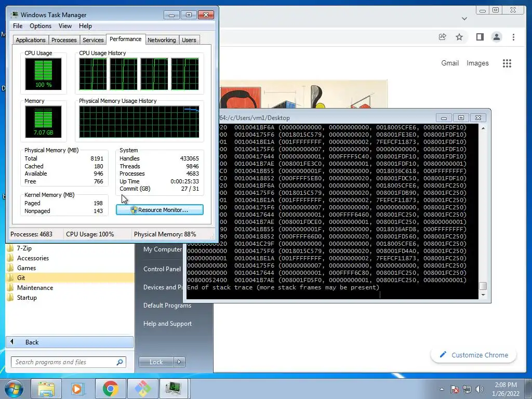Open Help and Support
This screenshot has width=532, height=399.
[x=167, y=324]
